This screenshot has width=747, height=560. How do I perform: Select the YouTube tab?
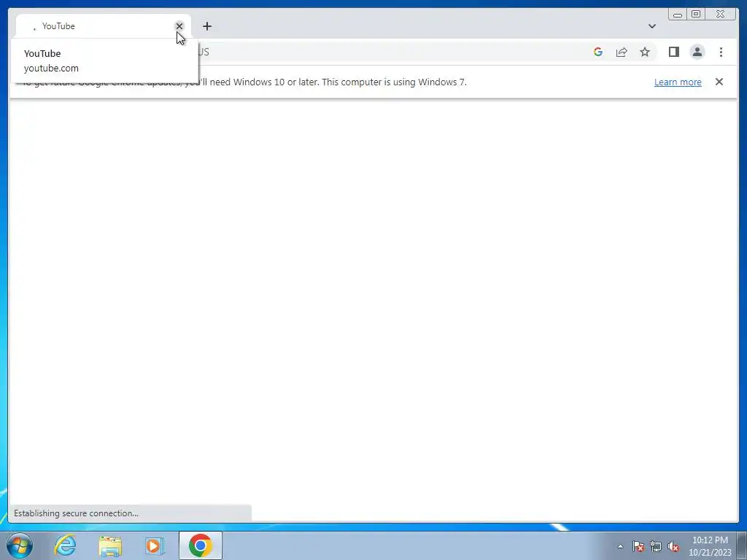104,26
